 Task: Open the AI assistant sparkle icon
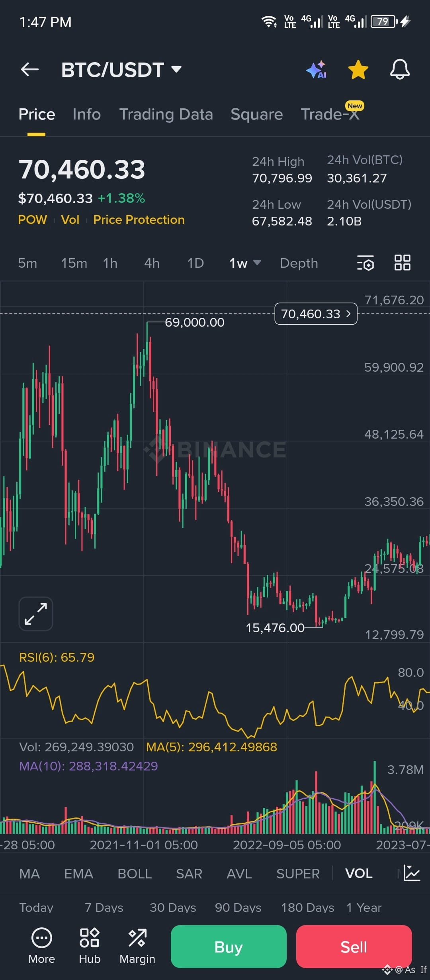(x=317, y=70)
